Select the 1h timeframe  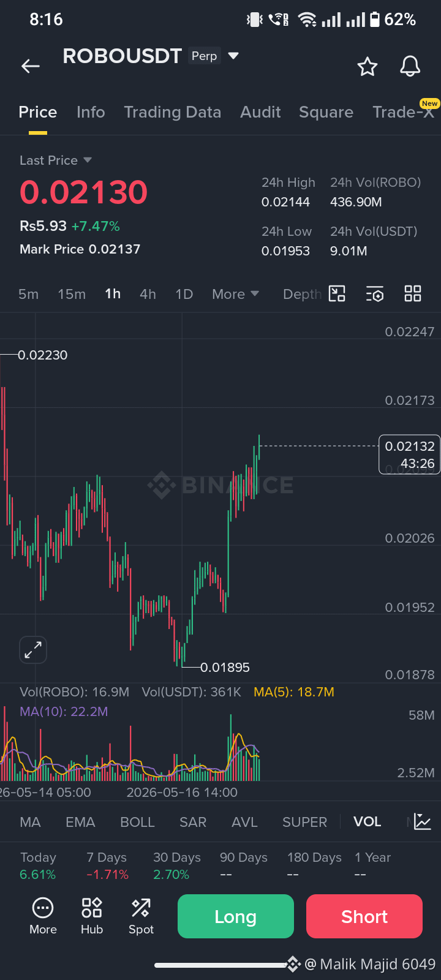coord(113,294)
